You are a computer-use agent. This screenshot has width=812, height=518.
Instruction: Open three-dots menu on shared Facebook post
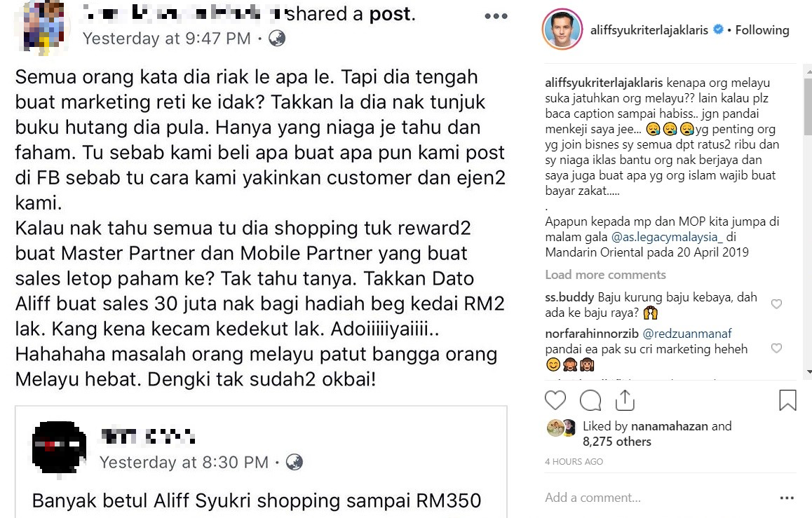tap(496, 16)
